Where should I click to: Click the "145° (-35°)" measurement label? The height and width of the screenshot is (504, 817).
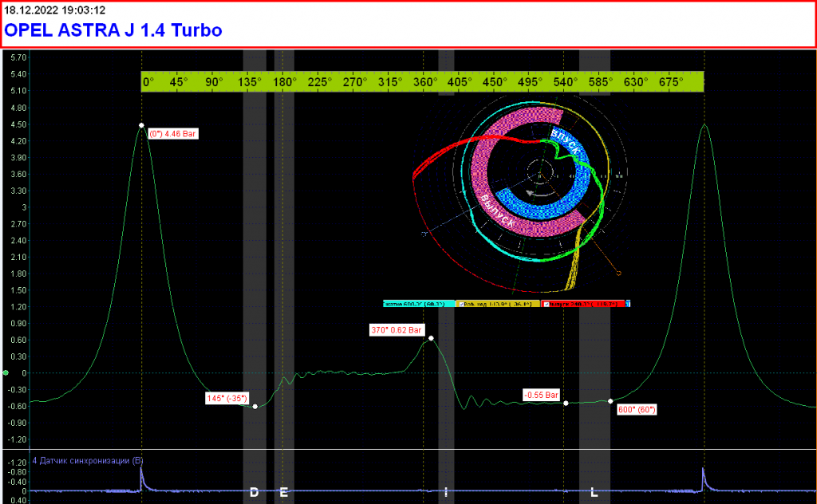coord(227,398)
